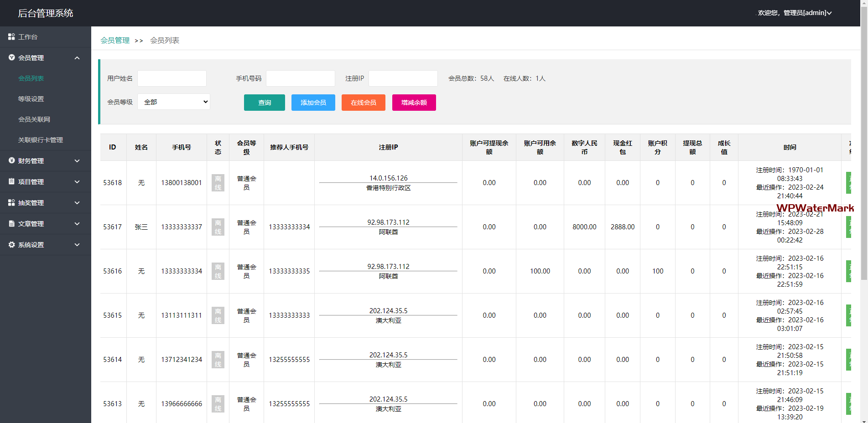868x423 pixels.
Task: Click offline status badge for member 53618
Action: tap(218, 183)
